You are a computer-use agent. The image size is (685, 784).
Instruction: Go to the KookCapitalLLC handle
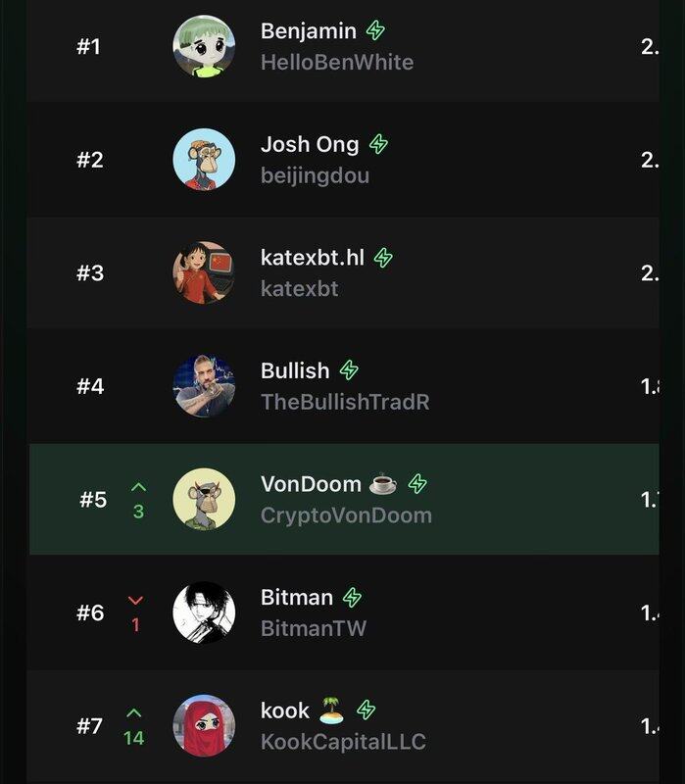(x=343, y=742)
